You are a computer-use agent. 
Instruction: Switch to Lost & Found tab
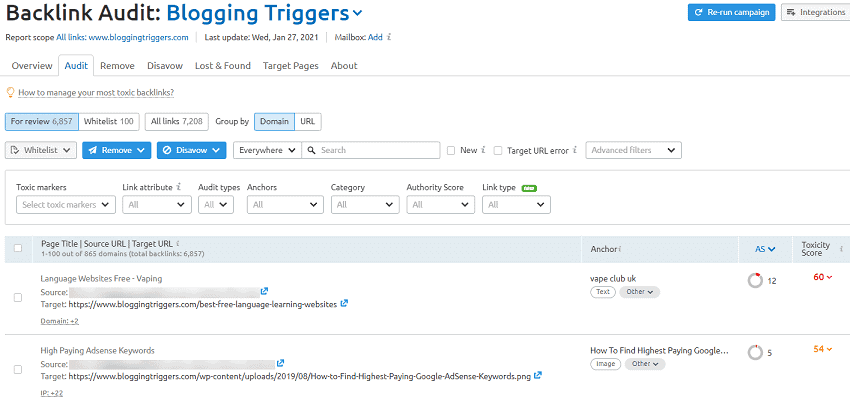[223, 66]
